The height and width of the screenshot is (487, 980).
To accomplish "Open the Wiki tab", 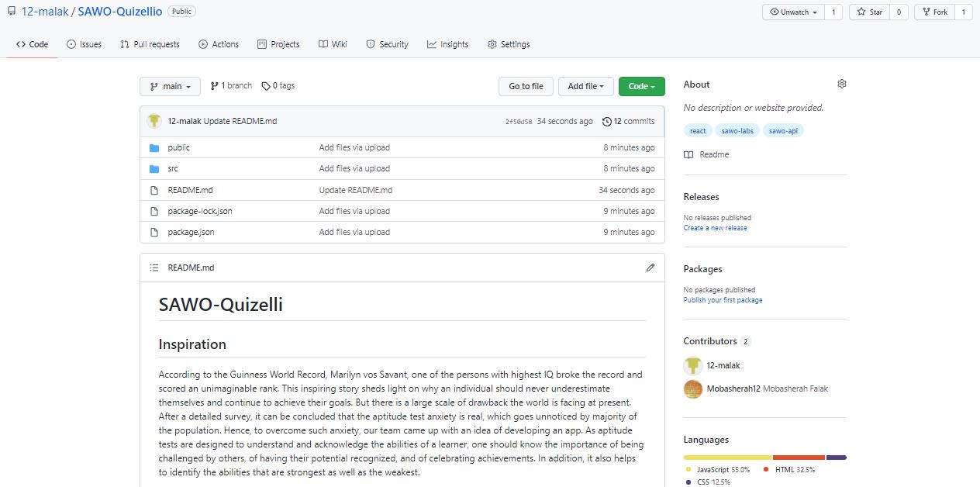I will [x=333, y=44].
